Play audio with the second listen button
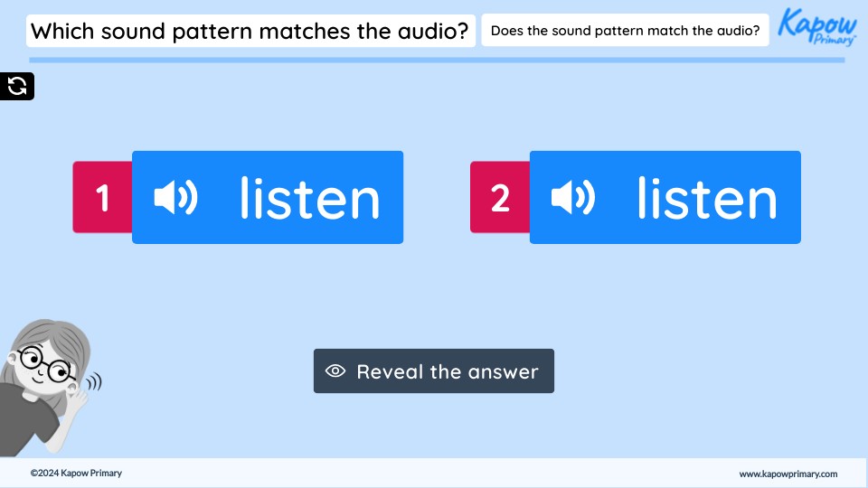The height and width of the screenshot is (488, 868). 665,198
